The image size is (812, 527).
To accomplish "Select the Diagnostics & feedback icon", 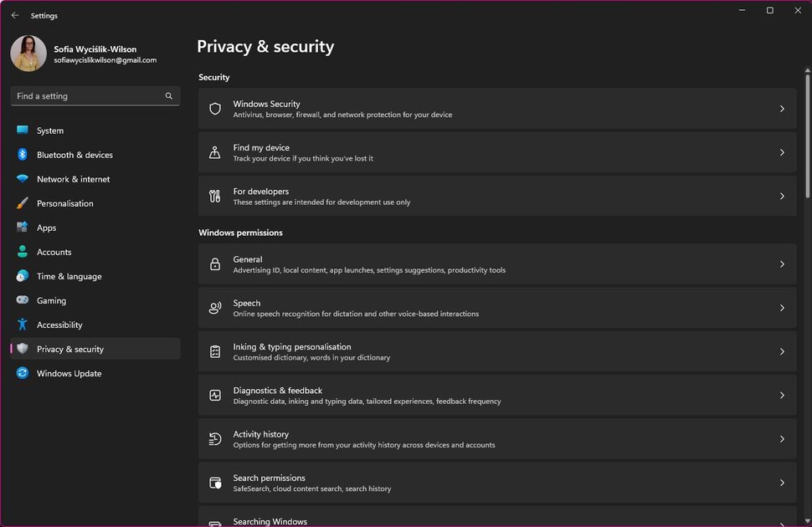I will [x=216, y=395].
